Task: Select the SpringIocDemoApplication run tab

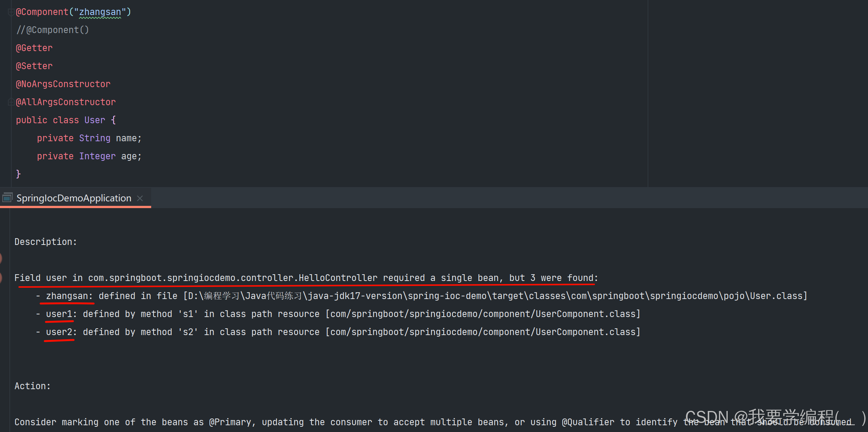Action: coord(74,198)
